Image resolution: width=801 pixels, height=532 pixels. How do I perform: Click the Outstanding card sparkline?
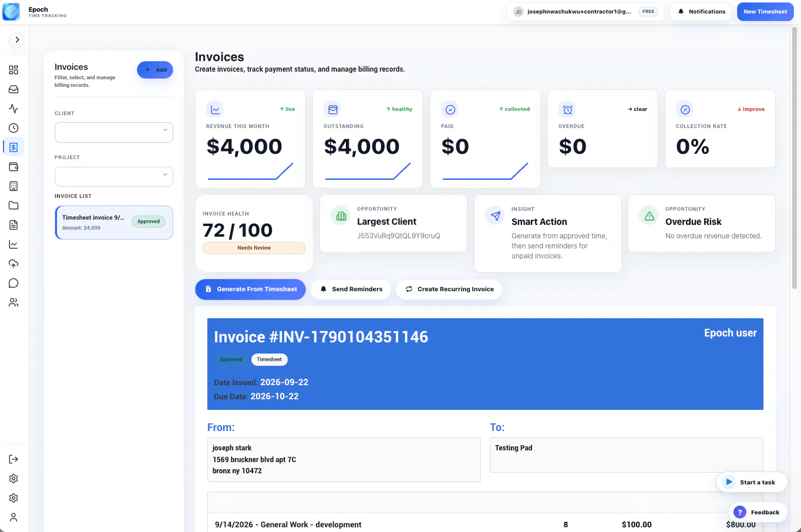368,171
